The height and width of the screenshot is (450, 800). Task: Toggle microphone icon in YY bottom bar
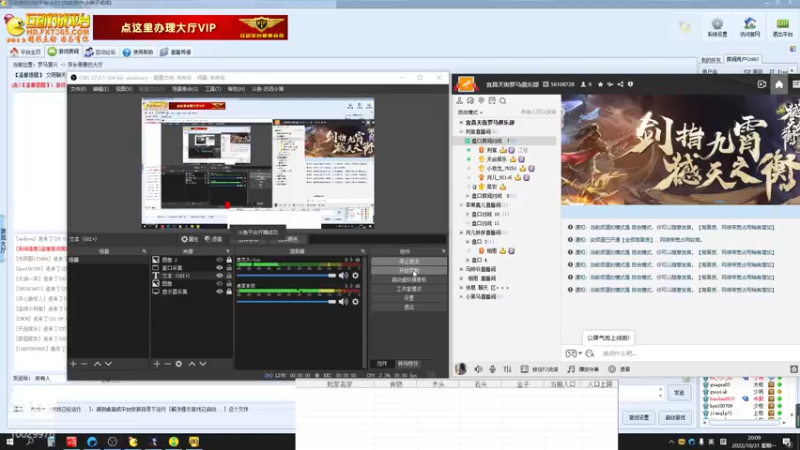point(492,369)
